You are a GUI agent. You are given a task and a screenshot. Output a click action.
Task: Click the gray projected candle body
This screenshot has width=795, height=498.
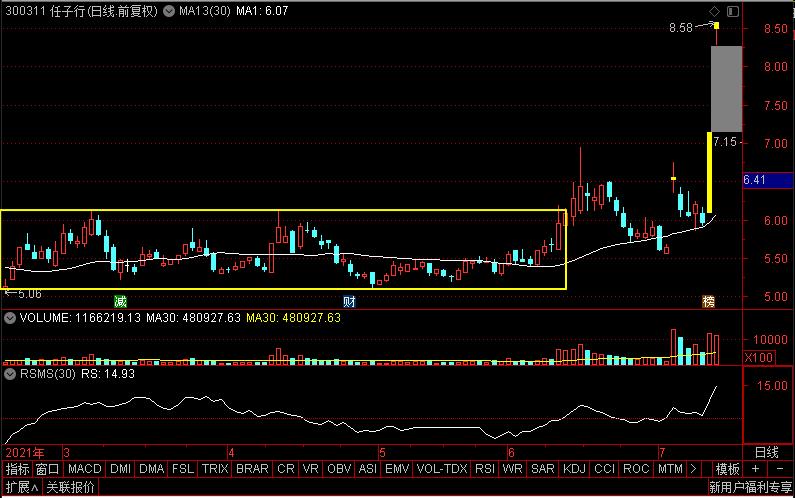pos(727,89)
